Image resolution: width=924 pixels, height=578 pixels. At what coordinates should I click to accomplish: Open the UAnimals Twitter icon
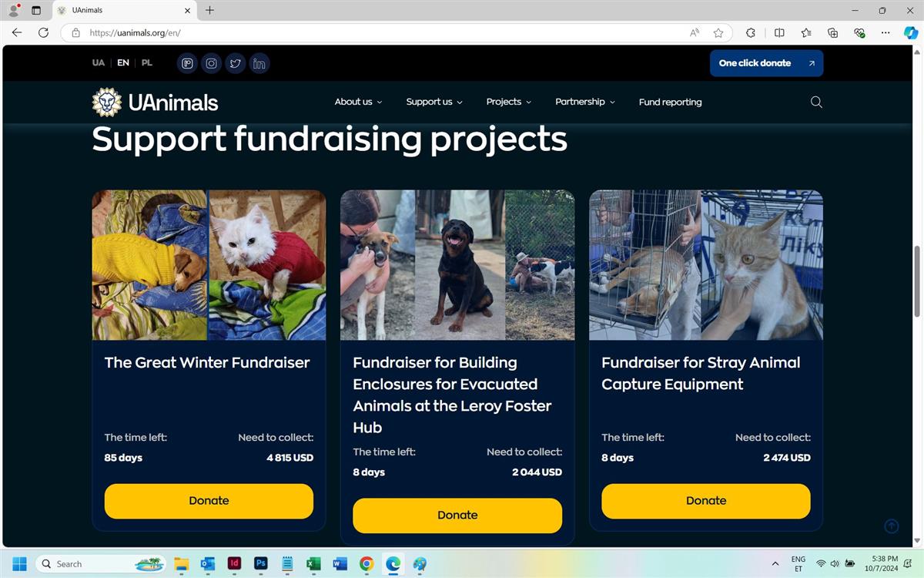coord(235,63)
